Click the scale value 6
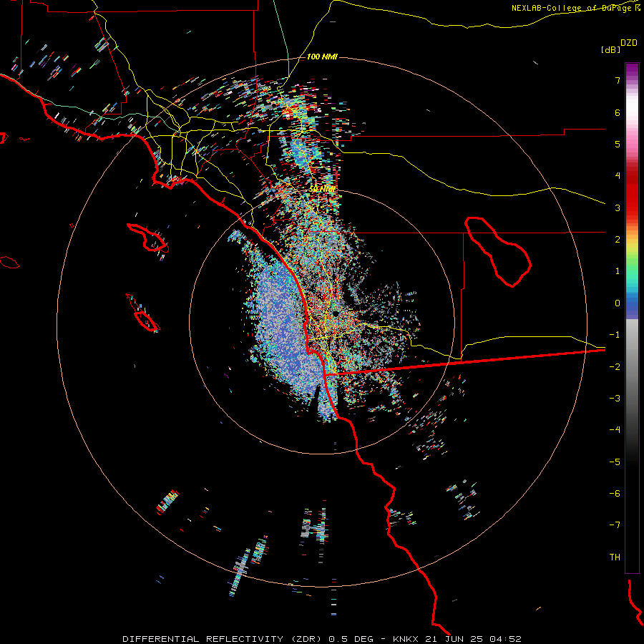 618,112
